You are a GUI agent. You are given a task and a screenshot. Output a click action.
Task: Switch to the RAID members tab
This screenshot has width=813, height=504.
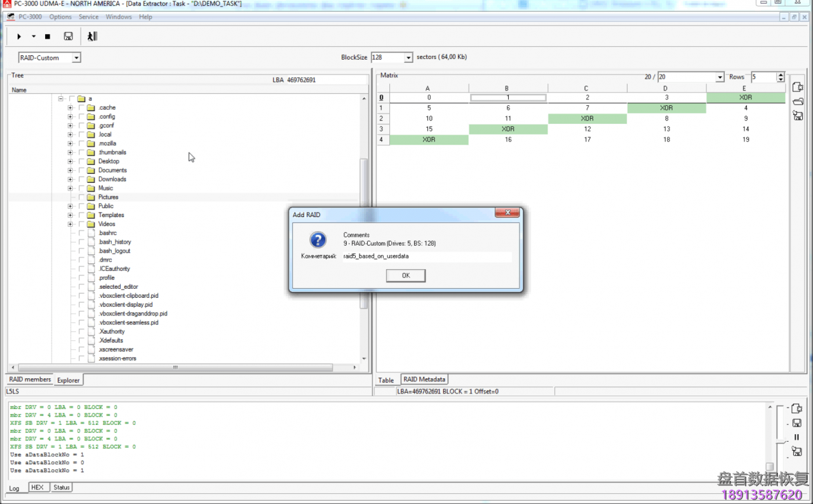(x=30, y=380)
